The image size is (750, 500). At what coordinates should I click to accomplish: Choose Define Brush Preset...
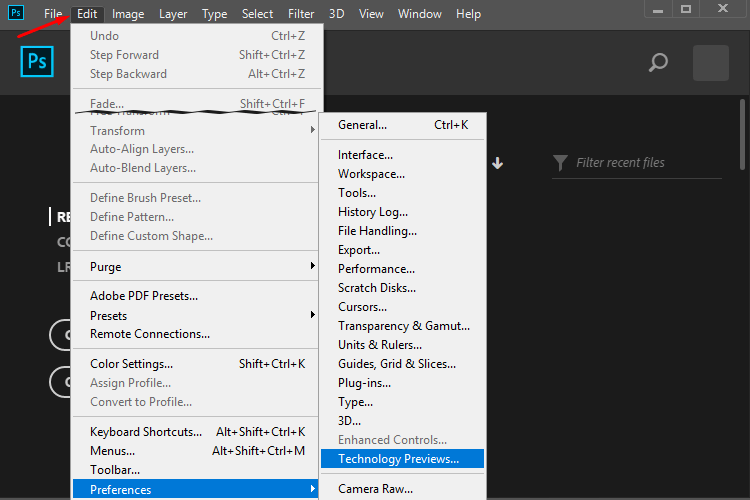195,198
